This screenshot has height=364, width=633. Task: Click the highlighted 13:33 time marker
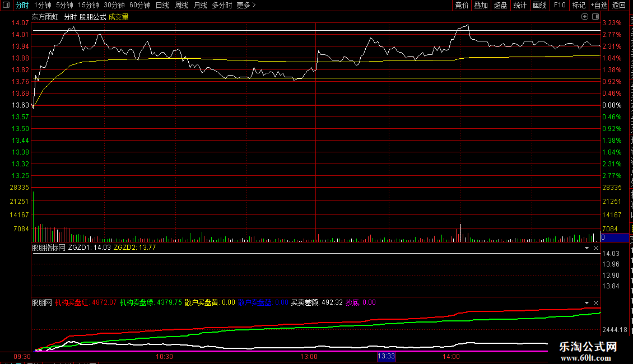click(x=386, y=356)
